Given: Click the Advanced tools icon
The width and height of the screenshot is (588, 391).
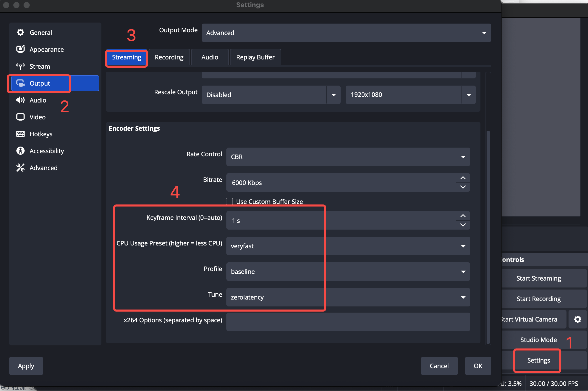Looking at the screenshot, I should point(20,168).
